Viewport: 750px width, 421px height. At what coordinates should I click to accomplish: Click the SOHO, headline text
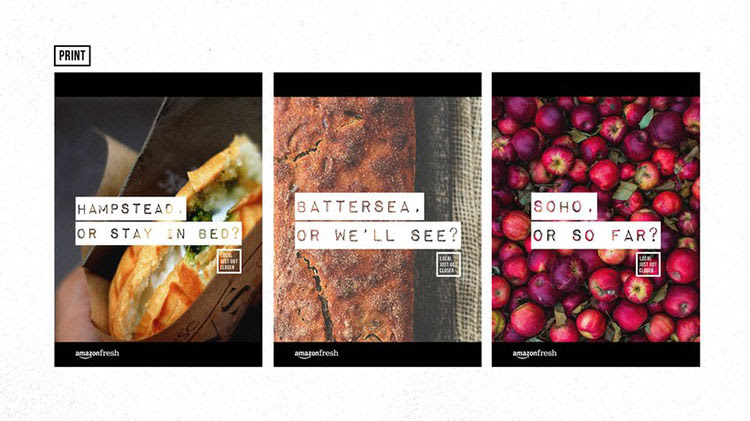click(564, 207)
